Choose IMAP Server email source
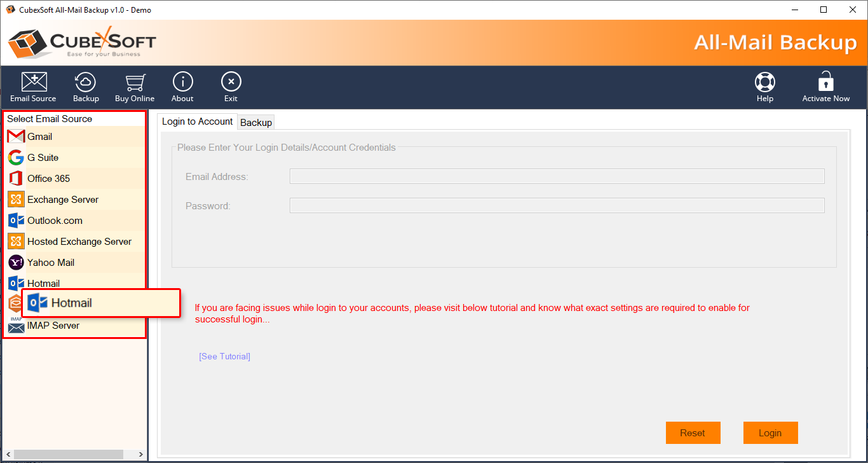Image resolution: width=868 pixels, height=463 pixels. [75, 326]
